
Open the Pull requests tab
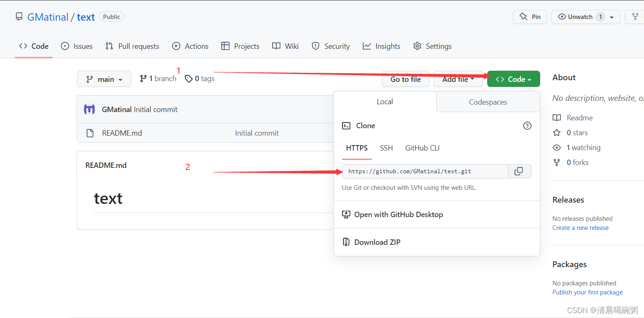(132, 46)
